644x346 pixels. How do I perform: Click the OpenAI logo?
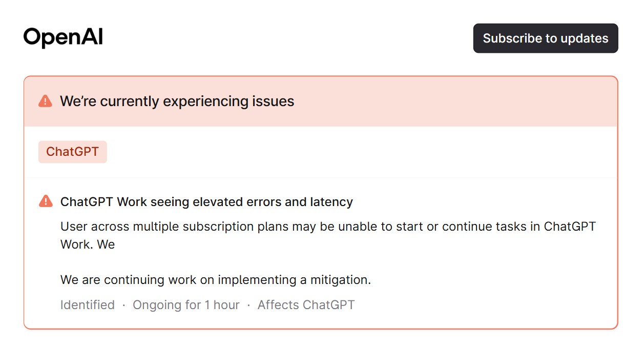point(63,38)
